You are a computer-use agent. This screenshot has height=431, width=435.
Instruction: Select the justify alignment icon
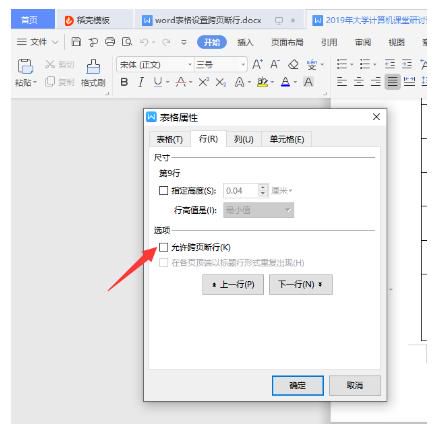[393, 82]
